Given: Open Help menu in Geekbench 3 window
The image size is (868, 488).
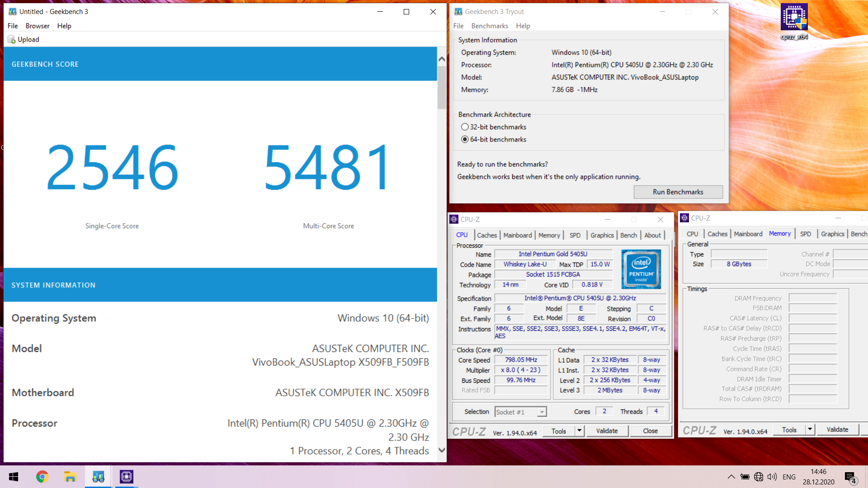Looking at the screenshot, I should pos(64,26).
